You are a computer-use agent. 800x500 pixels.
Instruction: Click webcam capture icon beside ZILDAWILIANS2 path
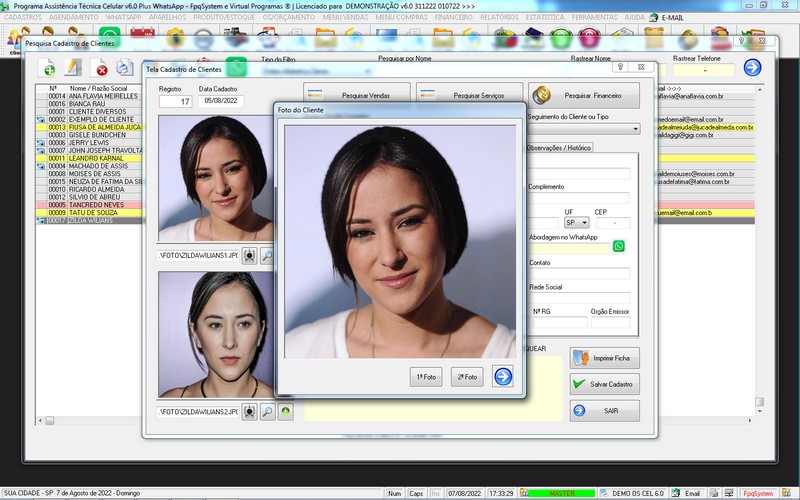(249, 412)
